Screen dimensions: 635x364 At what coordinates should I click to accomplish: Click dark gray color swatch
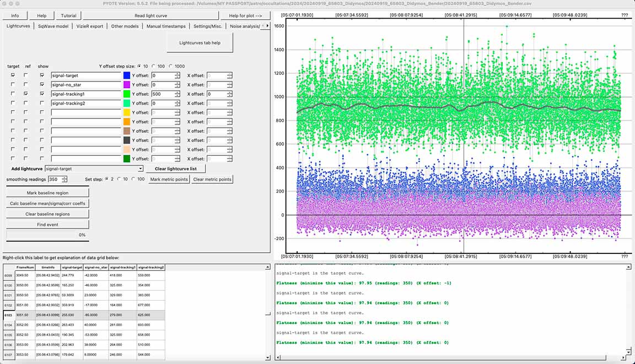pyautogui.click(x=127, y=140)
